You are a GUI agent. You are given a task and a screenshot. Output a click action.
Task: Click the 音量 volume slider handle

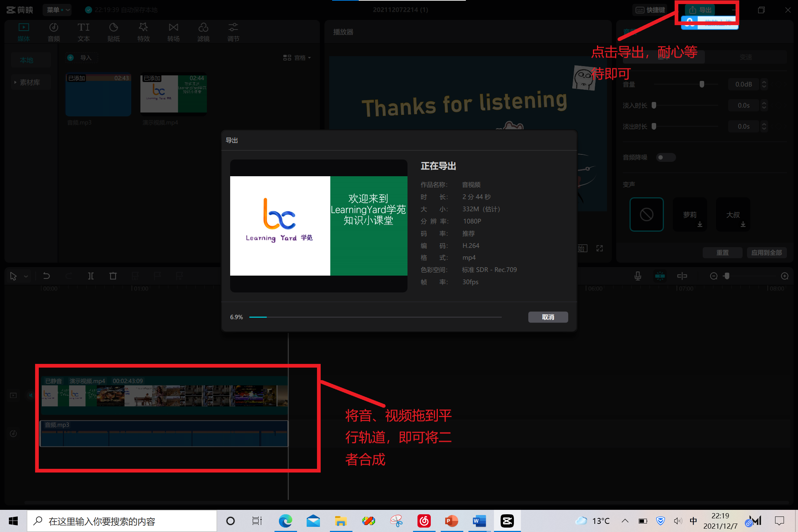pos(702,84)
